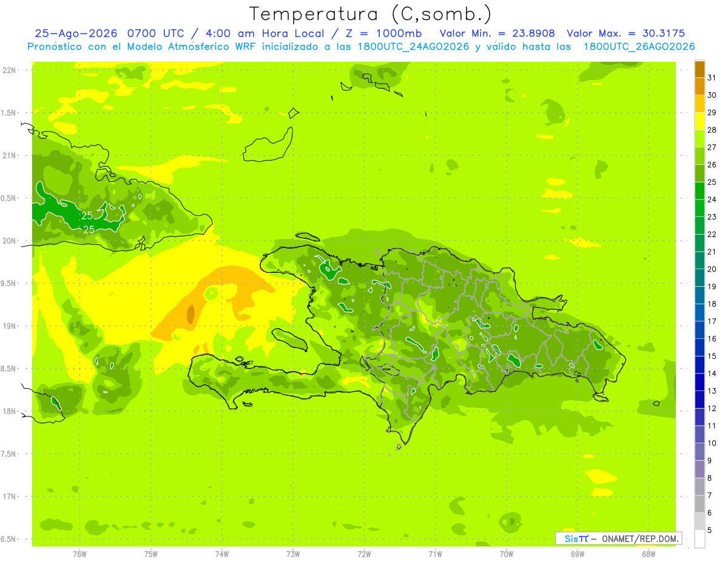
Task: Click the 'Valor Min. = 23.8908' value
Action: click(x=497, y=33)
